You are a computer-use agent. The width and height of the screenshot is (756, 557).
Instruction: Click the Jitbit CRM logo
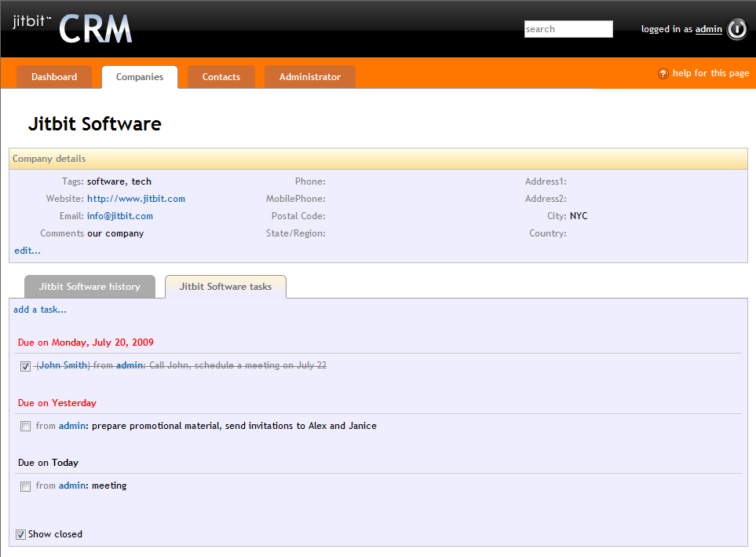[72, 28]
